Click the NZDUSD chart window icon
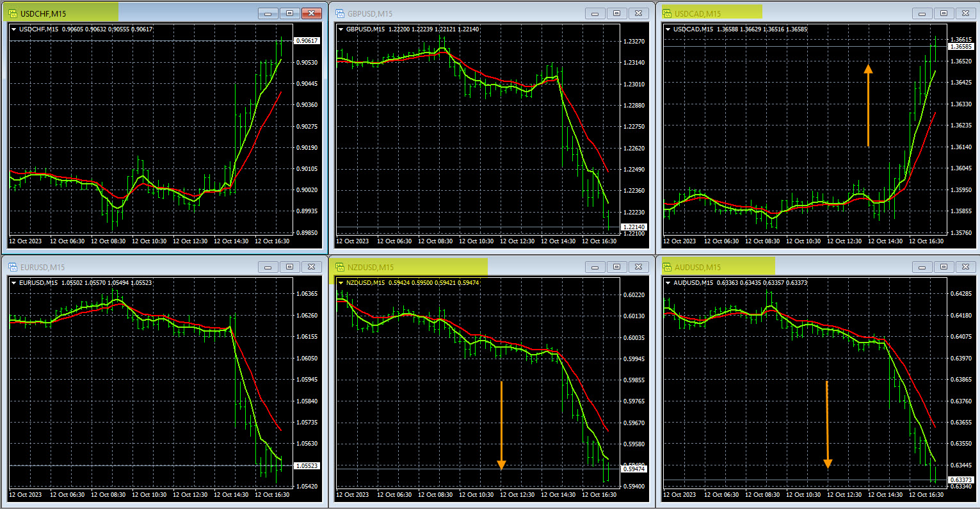The width and height of the screenshot is (980, 509). click(x=340, y=267)
